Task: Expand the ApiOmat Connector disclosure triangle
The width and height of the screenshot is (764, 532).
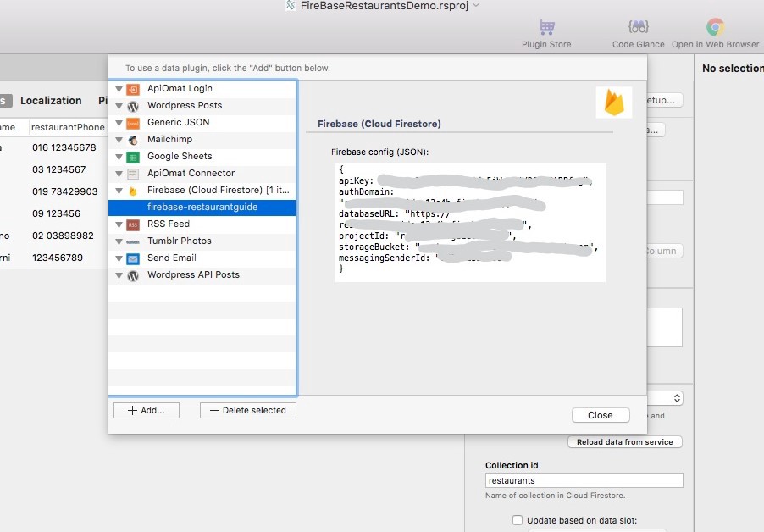Action: coord(119,174)
